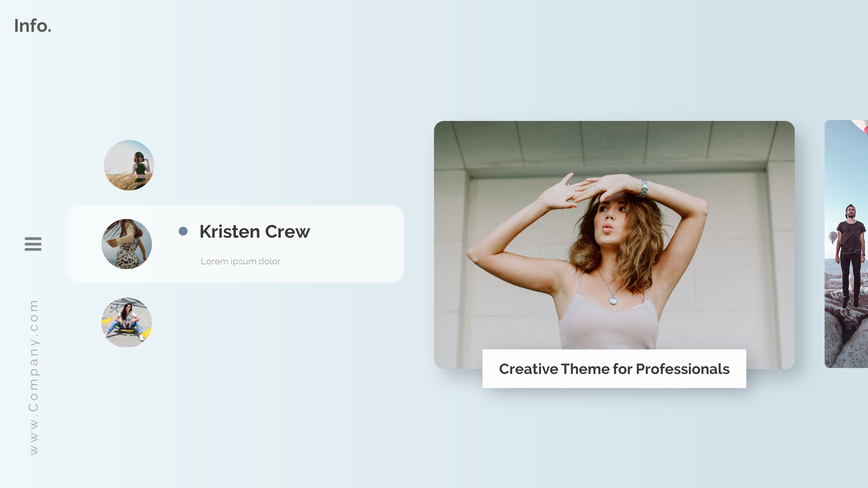This screenshot has width=868, height=488.
Task: Select the avatar of woman in wheat field
Action: [129, 165]
